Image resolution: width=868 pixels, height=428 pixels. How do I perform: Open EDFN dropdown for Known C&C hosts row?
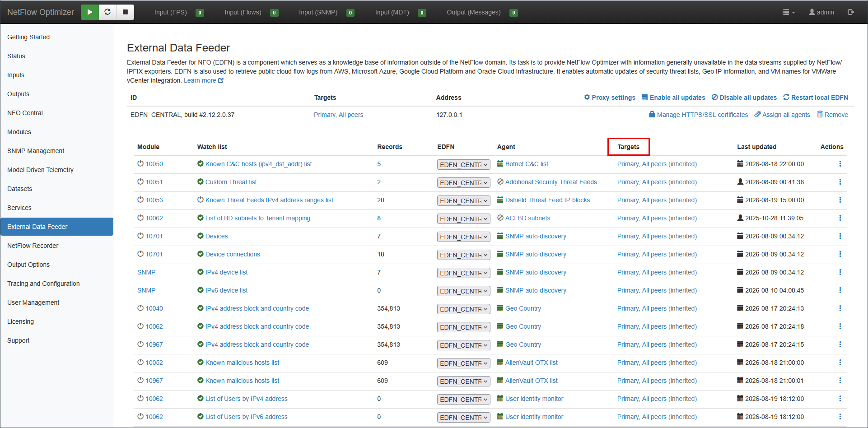click(464, 165)
